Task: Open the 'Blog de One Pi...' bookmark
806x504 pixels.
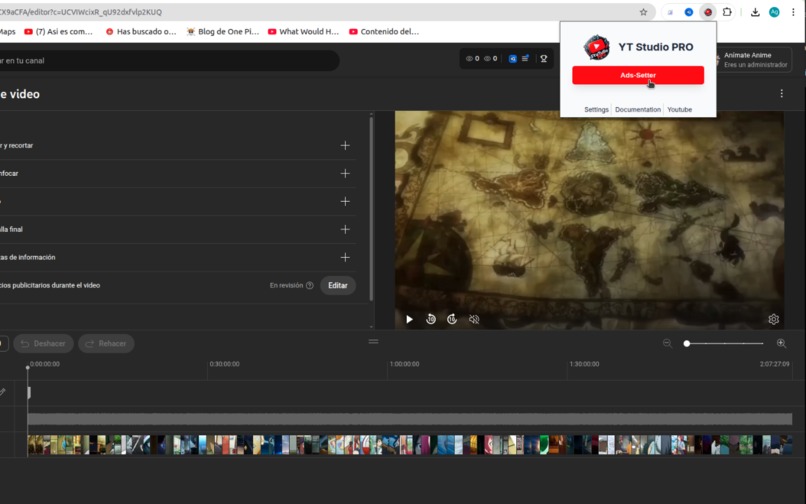Action: pos(223,31)
